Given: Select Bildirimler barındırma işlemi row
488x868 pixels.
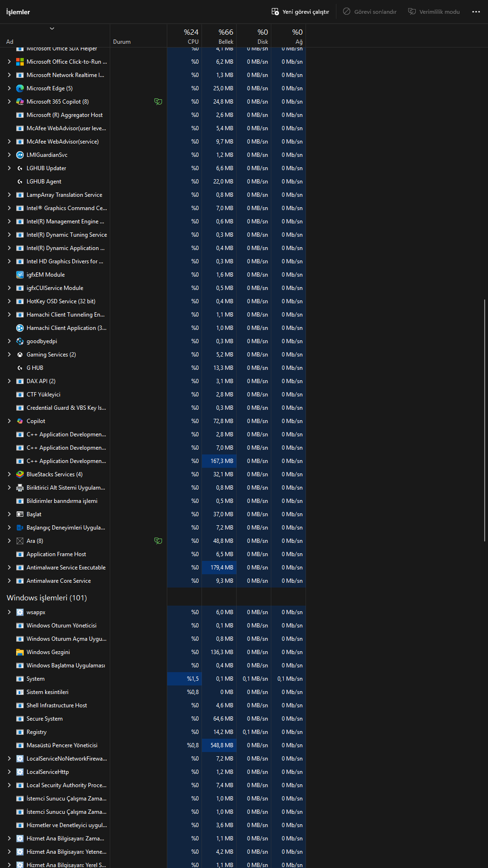Looking at the screenshot, I should click(153, 501).
